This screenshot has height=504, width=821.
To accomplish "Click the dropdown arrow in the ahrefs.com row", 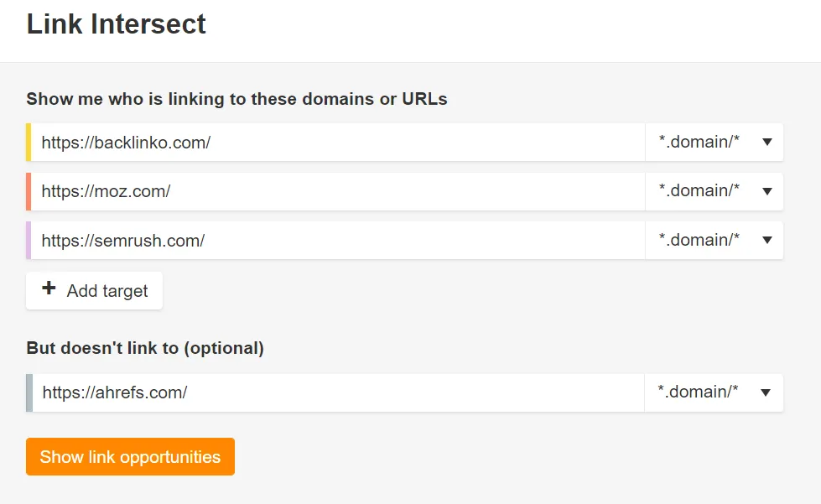I will pos(766,392).
